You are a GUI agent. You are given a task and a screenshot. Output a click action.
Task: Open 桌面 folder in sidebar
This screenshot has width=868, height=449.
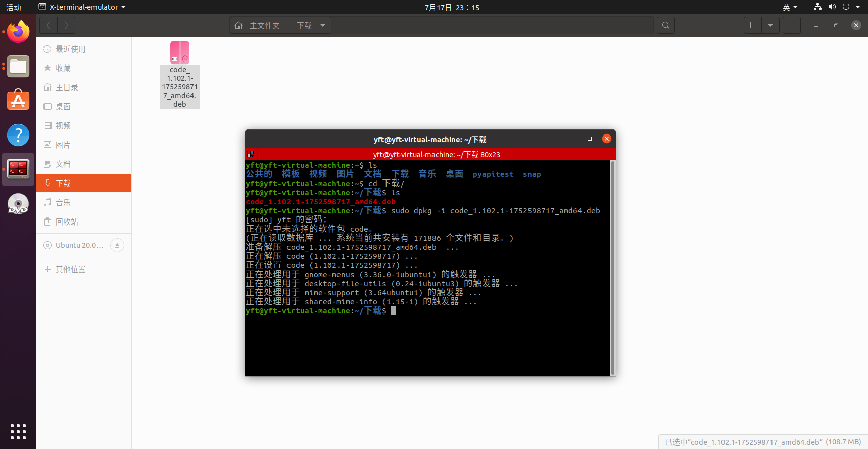[x=84, y=107]
